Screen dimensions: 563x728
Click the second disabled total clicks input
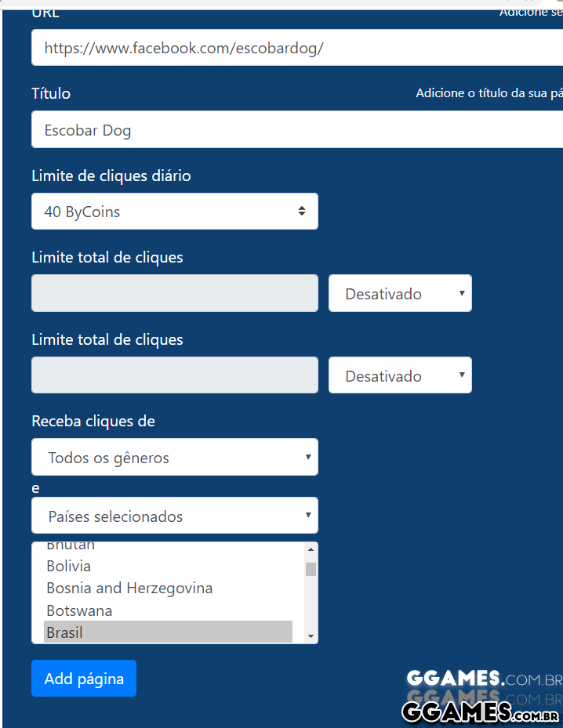click(x=174, y=375)
